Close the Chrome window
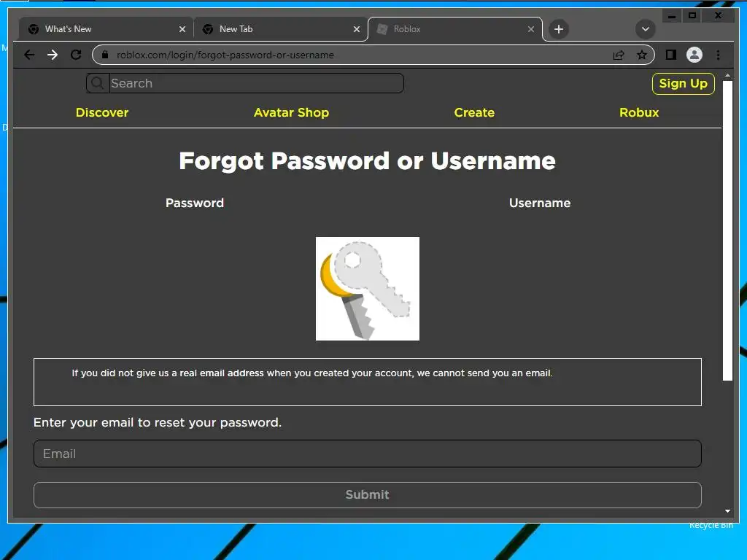This screenshot has width=747, height=560. (718, 16)
